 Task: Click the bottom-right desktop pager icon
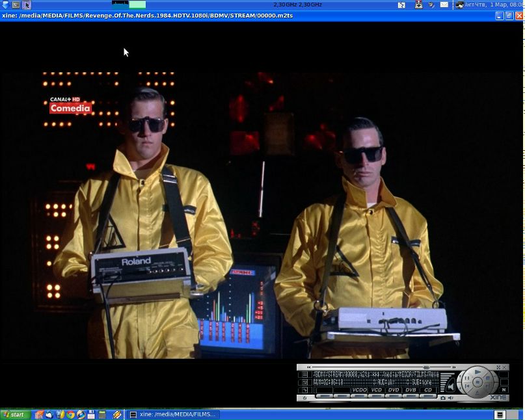pyautogui.click(x=500, y=415)
